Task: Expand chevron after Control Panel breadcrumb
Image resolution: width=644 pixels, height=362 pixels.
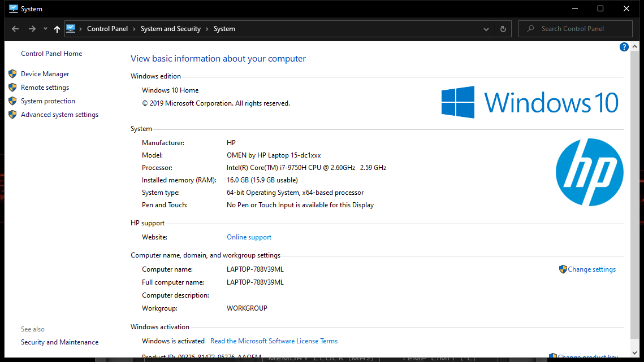Action: (x=135, y=29)
